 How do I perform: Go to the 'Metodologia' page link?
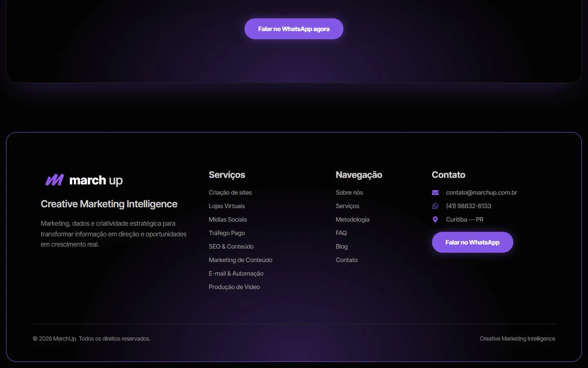(352, 220)
